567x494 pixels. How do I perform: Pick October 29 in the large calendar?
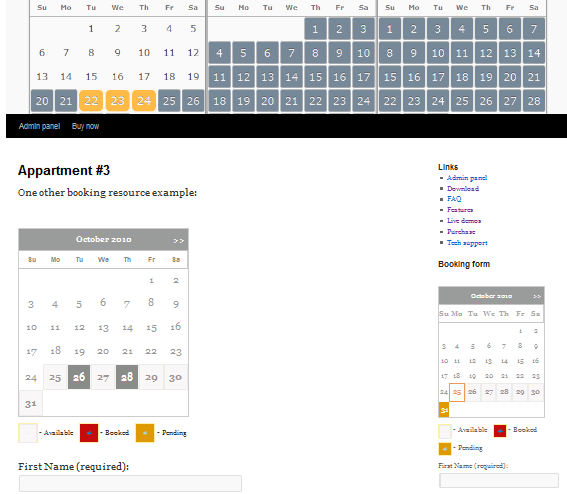[151, 377]
